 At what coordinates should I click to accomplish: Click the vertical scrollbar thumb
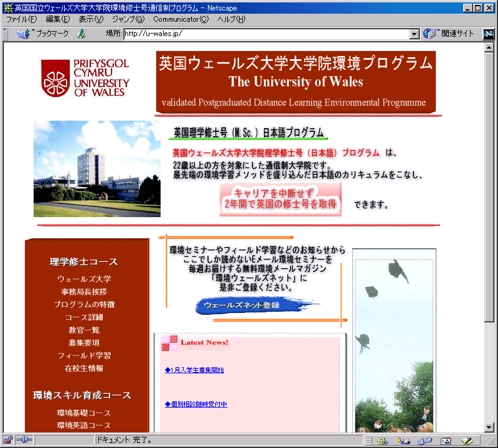point(489,187)
